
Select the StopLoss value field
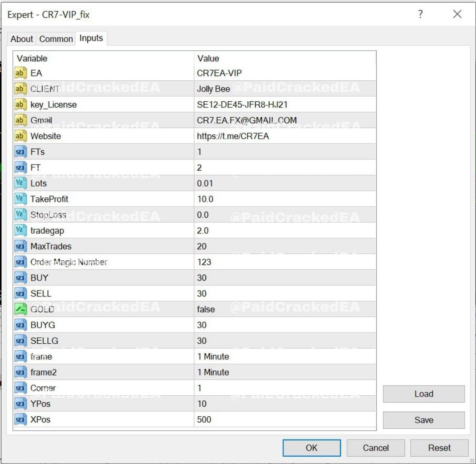pos(284,215)
